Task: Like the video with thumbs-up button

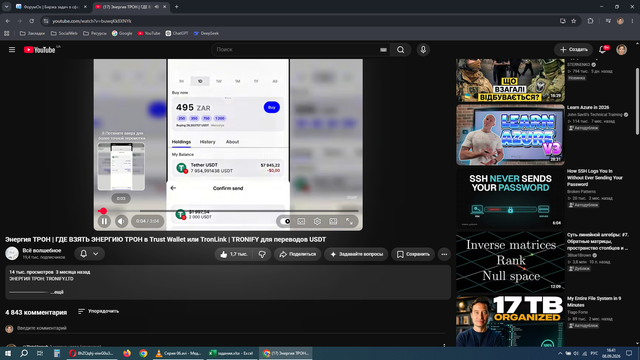Action: [x=234, y=254]
